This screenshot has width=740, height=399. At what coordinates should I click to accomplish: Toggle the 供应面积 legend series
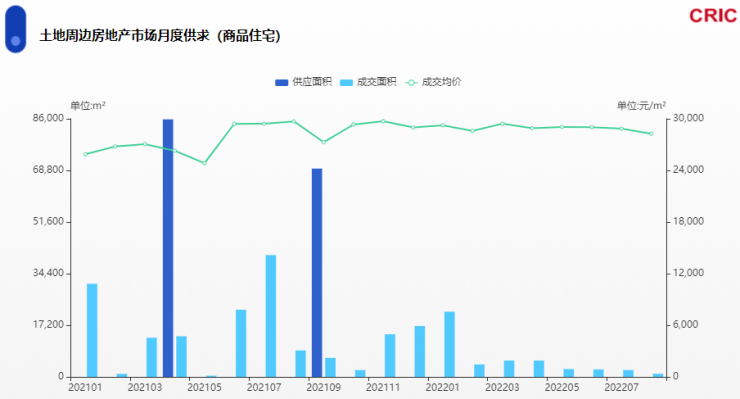(x=303, y=82)
